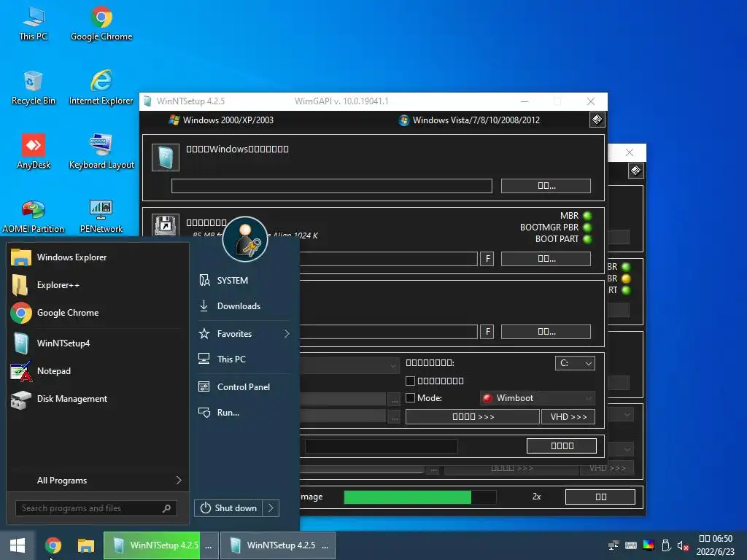Click the Windows installation source path field

coord(332,186)
